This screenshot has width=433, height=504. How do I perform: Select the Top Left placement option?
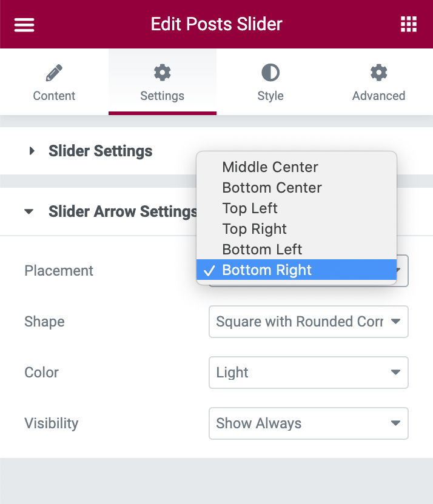250,208
